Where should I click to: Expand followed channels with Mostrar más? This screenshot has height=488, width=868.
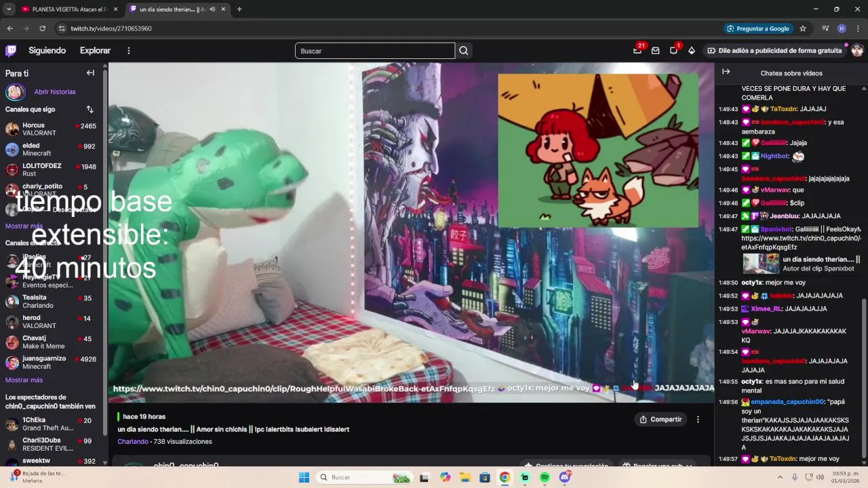(24, 226)
